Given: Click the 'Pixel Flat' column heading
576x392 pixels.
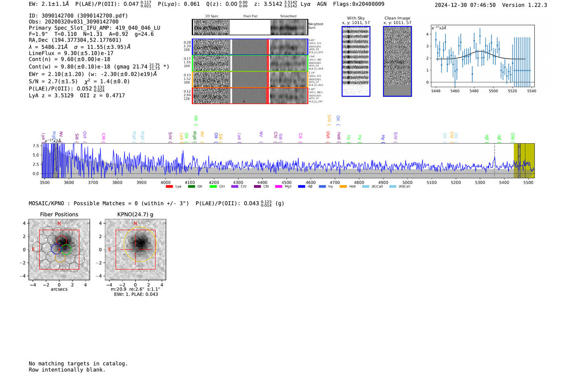Looking at the screenshot, I should click(250, 16).
